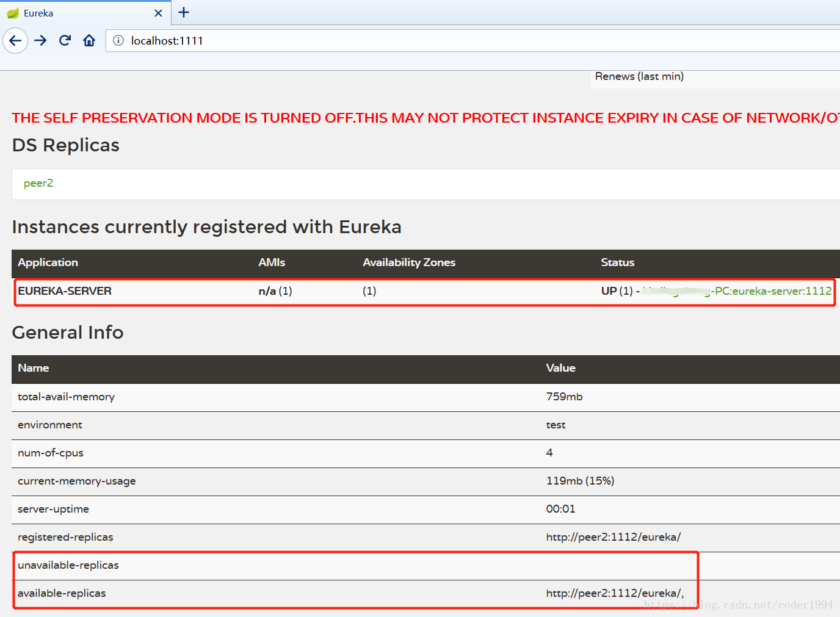840x617 pixels.
Task: Select the Value column header in General Info
Action: (560, 368)
